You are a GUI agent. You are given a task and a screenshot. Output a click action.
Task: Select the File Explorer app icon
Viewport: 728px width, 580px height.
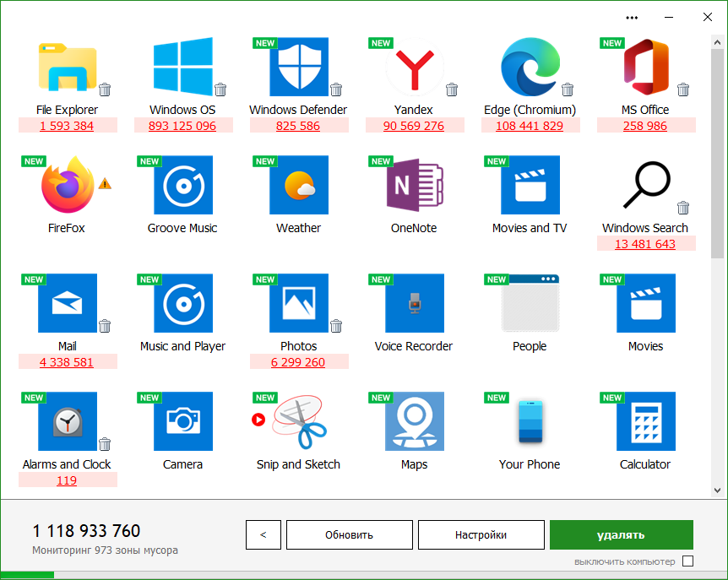[67, 67]
